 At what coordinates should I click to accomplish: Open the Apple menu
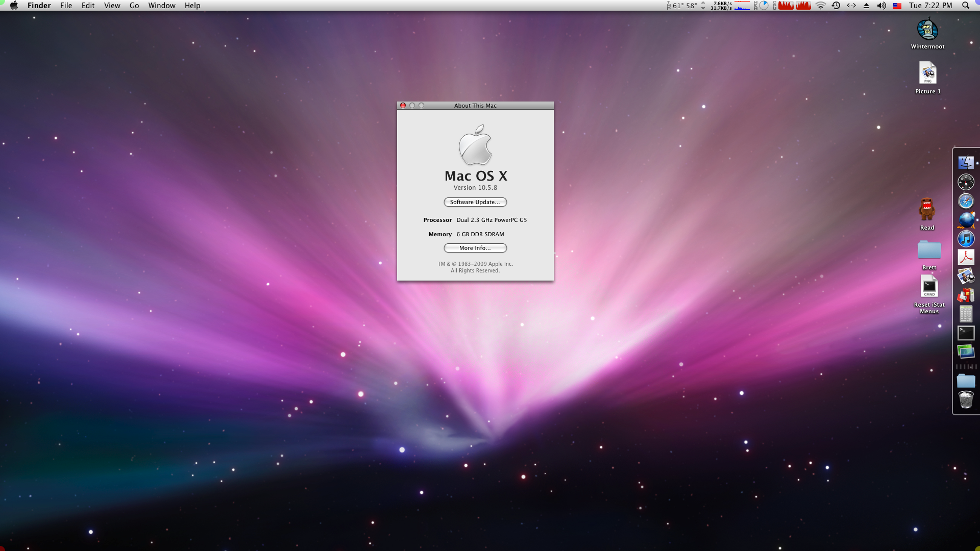click(14, 6)
